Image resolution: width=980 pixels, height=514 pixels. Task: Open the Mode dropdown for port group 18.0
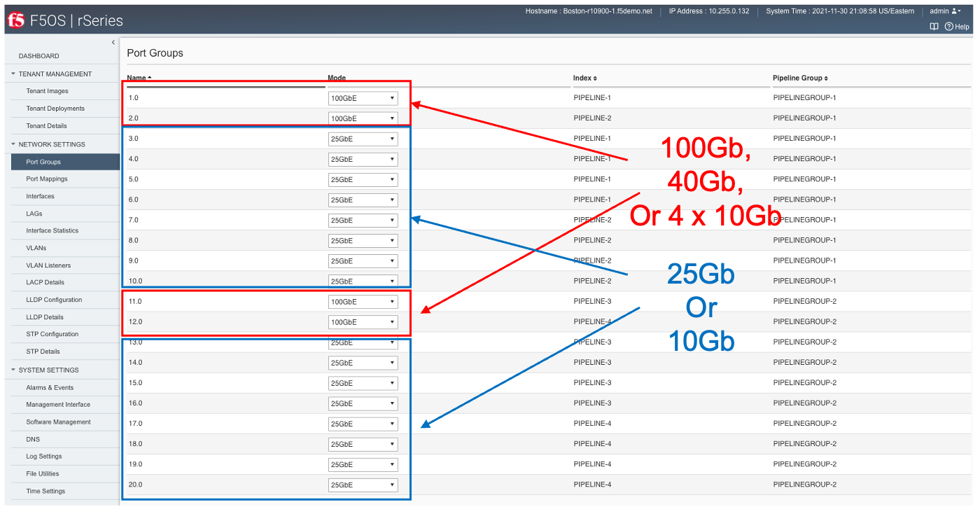363,444
